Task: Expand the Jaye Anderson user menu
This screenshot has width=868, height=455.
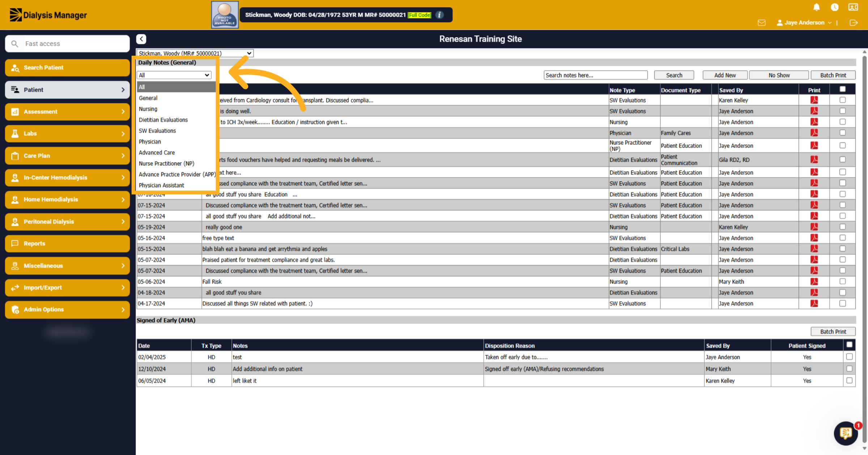Action: 804,22
